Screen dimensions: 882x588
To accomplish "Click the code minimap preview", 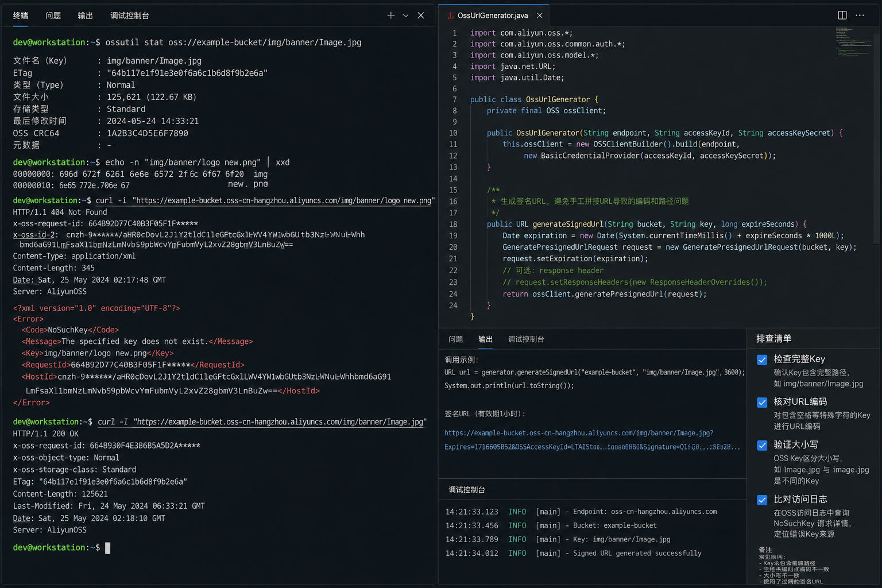I will [854, 42].
